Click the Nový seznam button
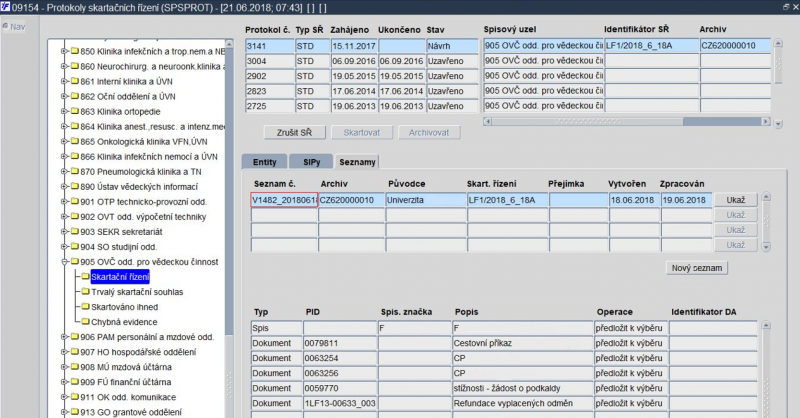The image size is (800, 418). 699,268
